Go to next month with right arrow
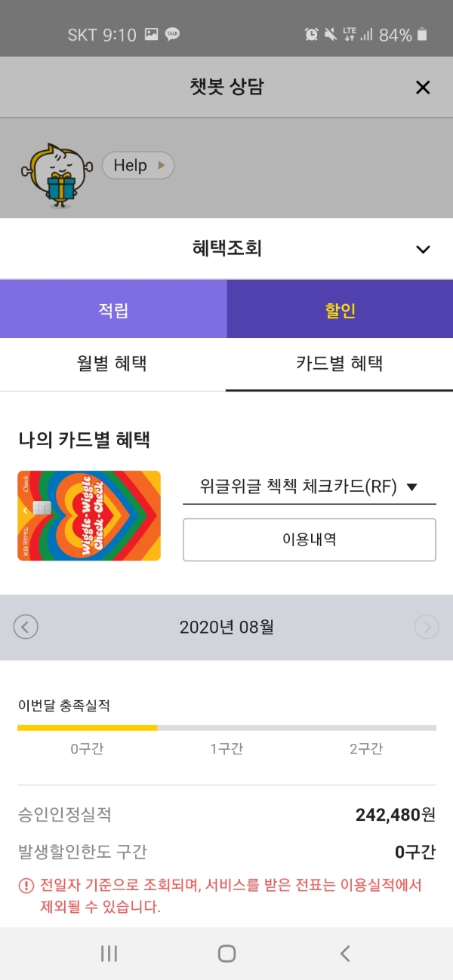The width and height of the screenshot is (453, 980). click(x=427, y=627)
